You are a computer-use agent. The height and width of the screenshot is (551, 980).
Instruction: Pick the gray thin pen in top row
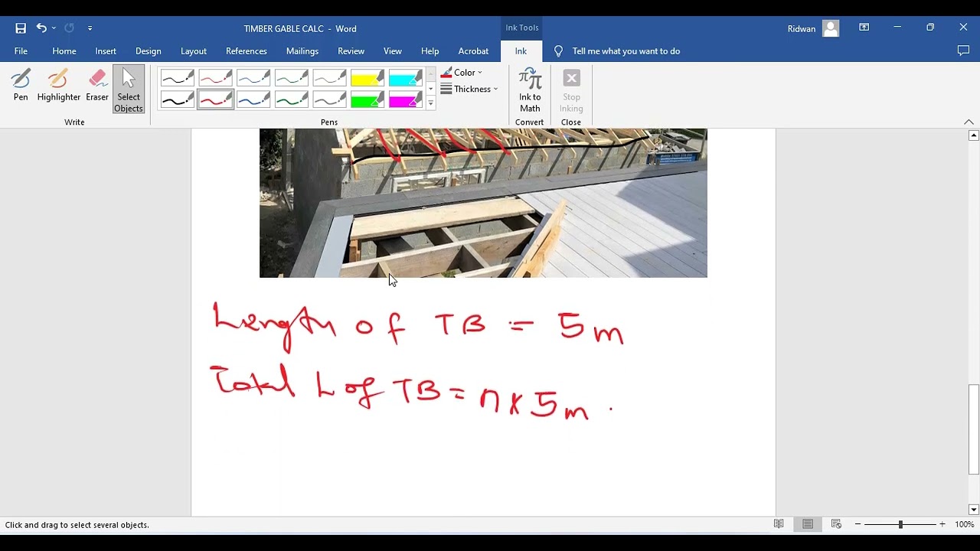pos(329,78)
